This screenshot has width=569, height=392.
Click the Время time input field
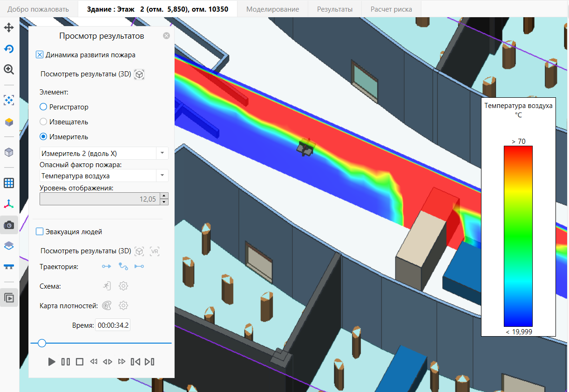[113, 325]
